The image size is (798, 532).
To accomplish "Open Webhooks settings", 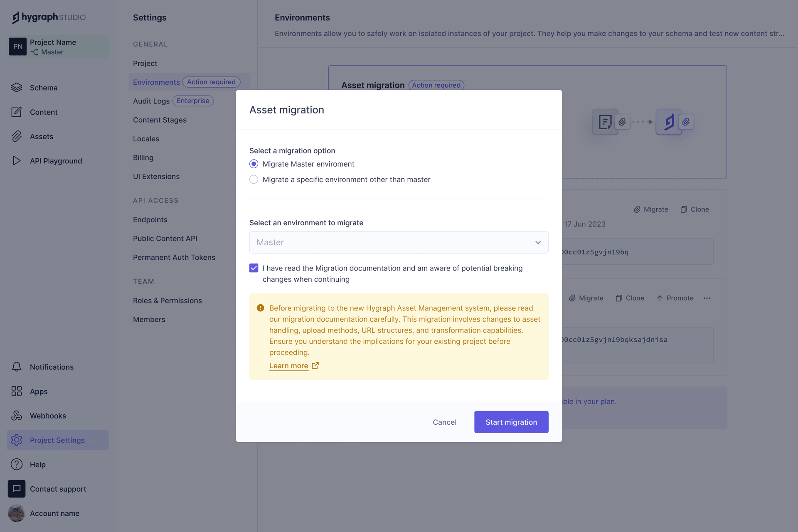I will (x=47, y=416).
